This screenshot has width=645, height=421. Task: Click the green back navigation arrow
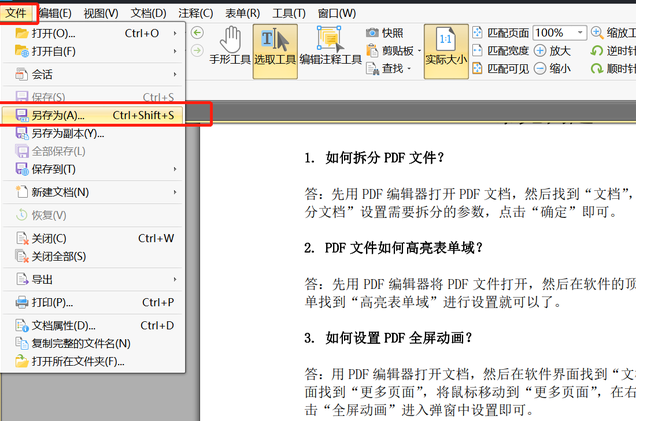pos(197,33)
